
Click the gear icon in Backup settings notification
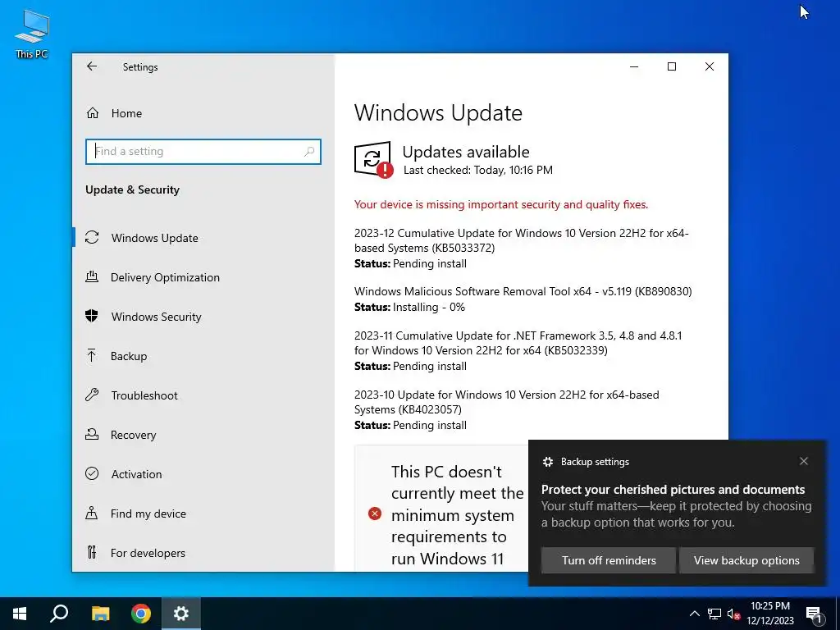point(547,462)
